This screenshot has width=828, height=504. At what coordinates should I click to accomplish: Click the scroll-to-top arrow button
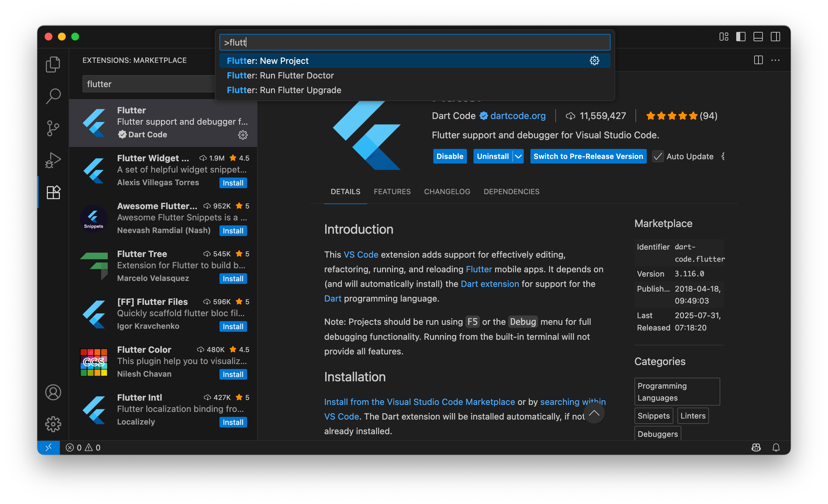point(594,413)
